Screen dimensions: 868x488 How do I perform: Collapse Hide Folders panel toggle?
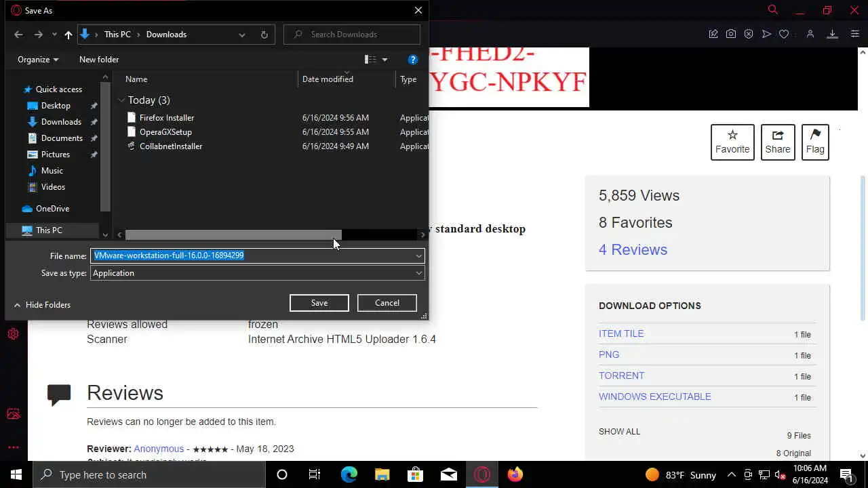(42, 305)
